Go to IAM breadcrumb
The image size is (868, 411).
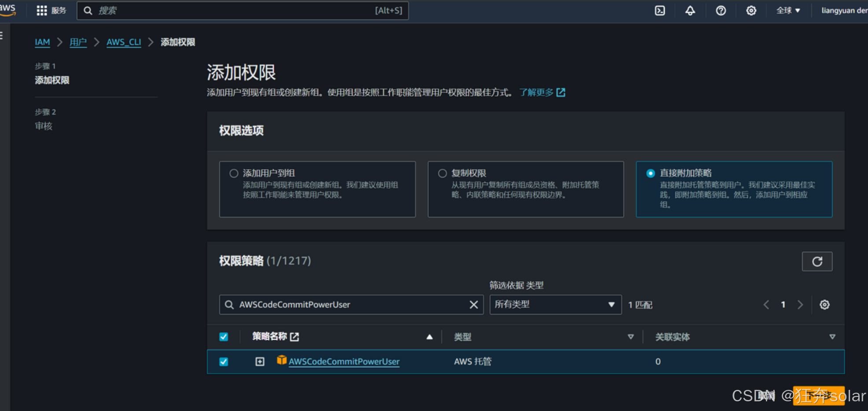tap(42, 42)
